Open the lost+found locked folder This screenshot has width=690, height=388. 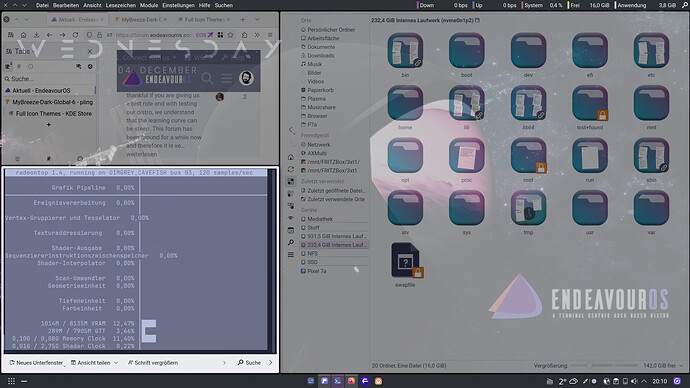coord(590,103)
